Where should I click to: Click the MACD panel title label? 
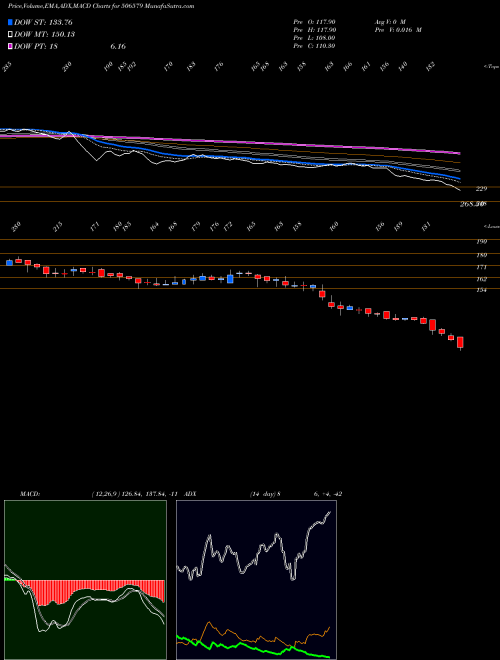pos(30,494)
